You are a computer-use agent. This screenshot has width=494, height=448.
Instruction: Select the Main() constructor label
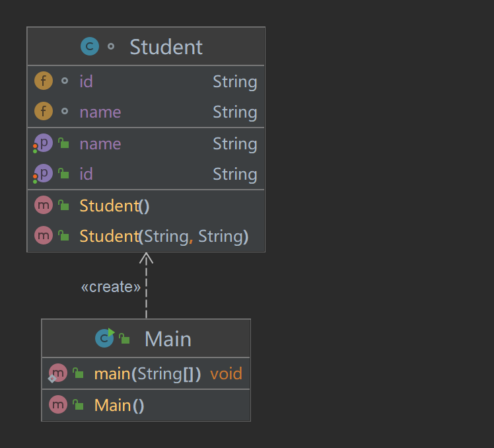[x=119, y=405]
